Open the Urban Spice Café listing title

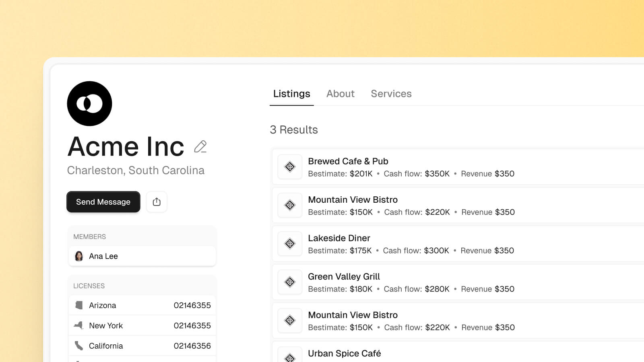345,354
